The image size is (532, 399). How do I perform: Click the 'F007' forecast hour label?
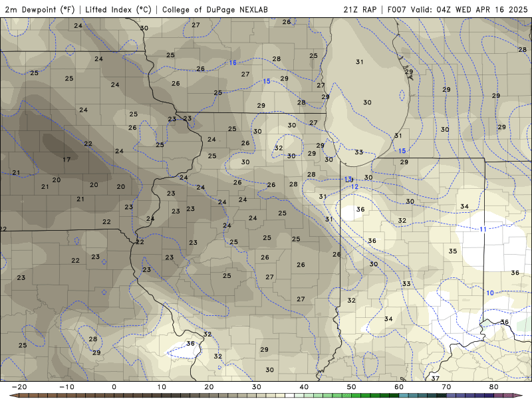(396, 9)
